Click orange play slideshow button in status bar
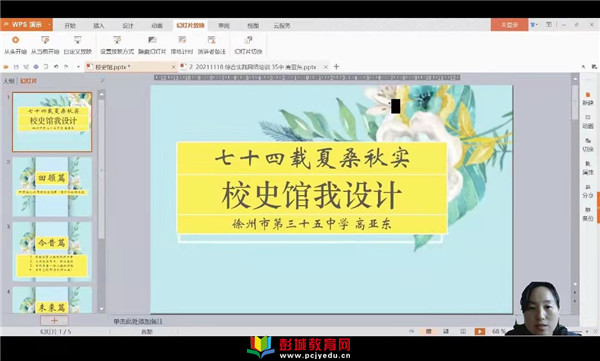600x361 pixels. click(479, 331)
